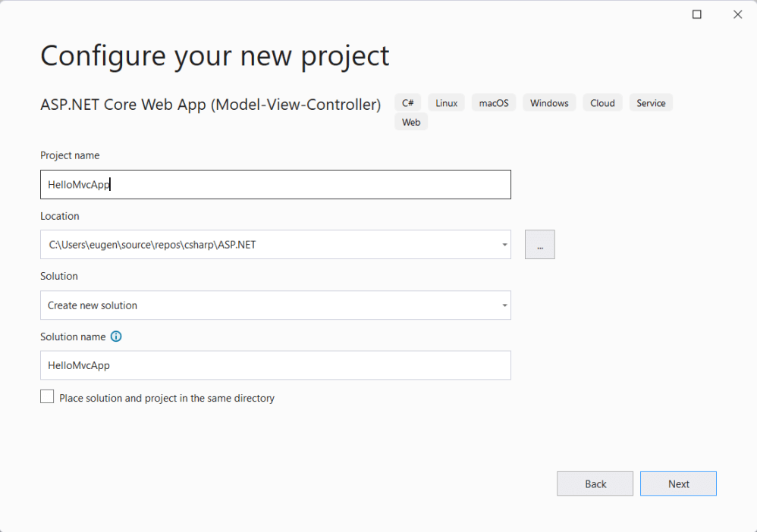The height and width of the screenshot is (532, 757).
Task: Click the ASP.NET Core Web App template title
Action: coord(210,105)
